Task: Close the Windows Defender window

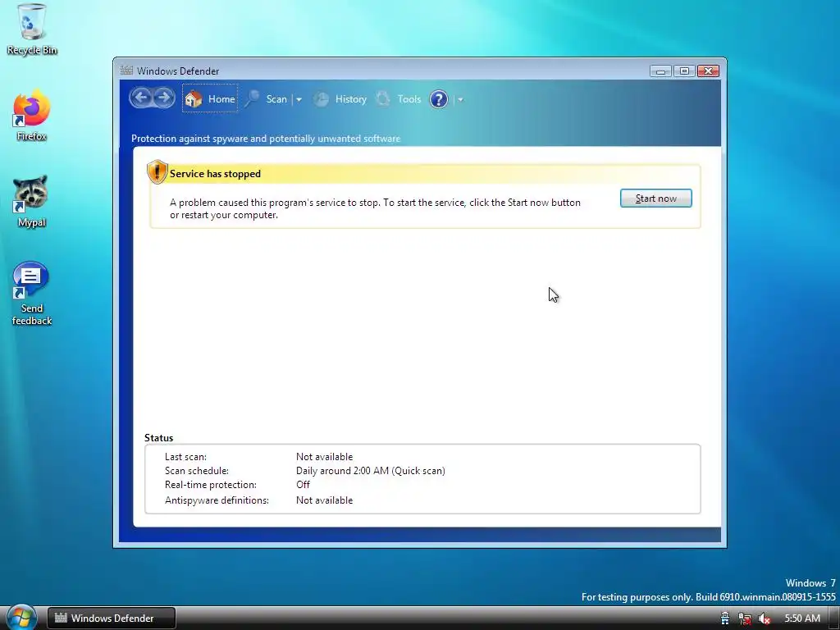Action: (x=708, y=71)
